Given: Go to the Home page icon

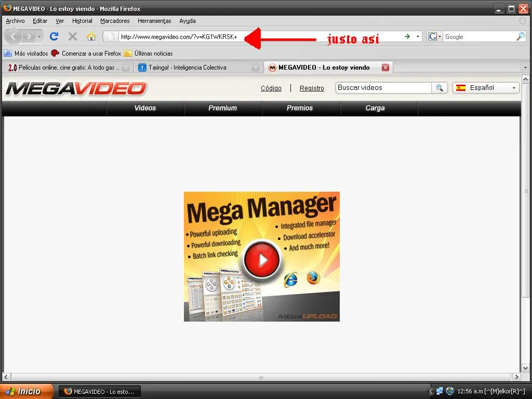Looking at the screenshot, I should 91,36.
